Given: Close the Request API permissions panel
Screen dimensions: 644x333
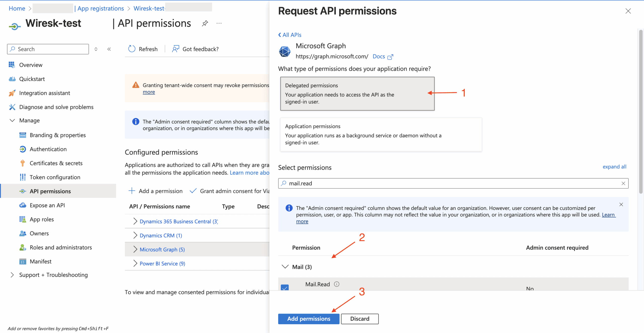Looking at the screenshot, I should 628,11.
